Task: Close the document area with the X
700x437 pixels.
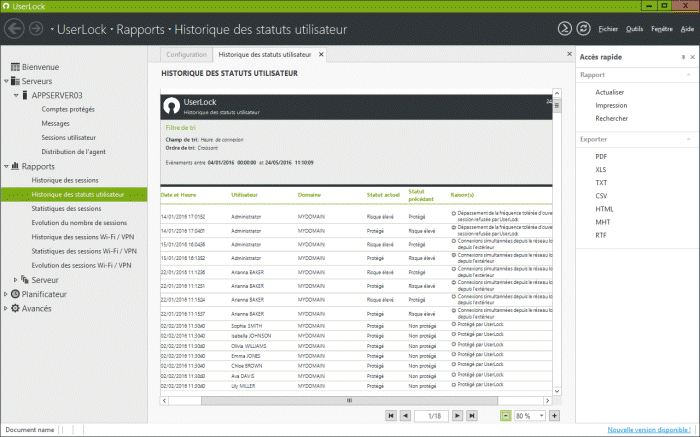Action: 569,54
